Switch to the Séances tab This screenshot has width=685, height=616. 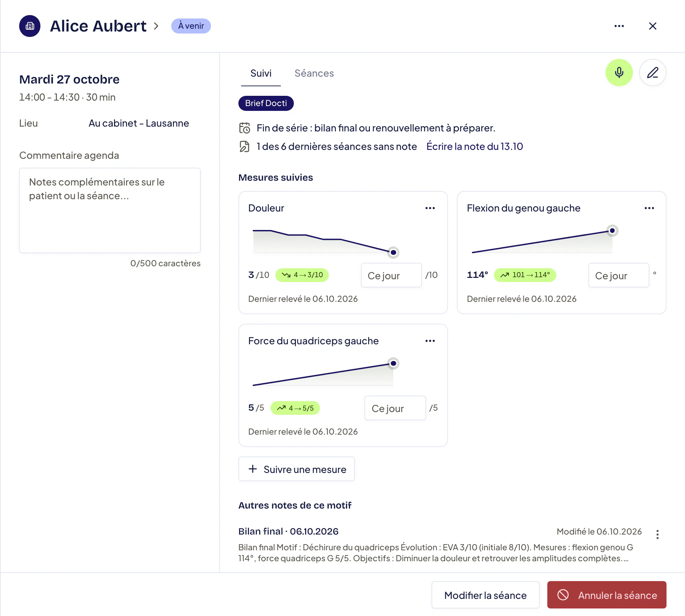pyautogui.click(x=314, y=73)
